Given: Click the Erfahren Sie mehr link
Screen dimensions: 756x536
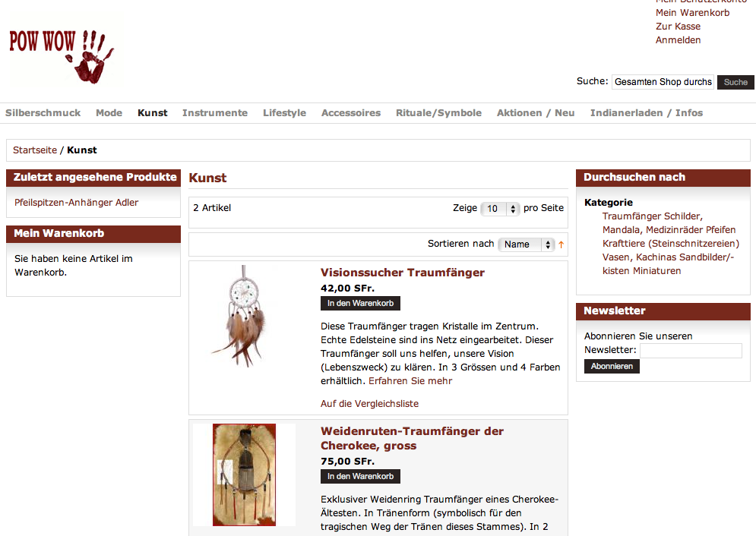Looking at the screenshot, I should click(410, 381).
